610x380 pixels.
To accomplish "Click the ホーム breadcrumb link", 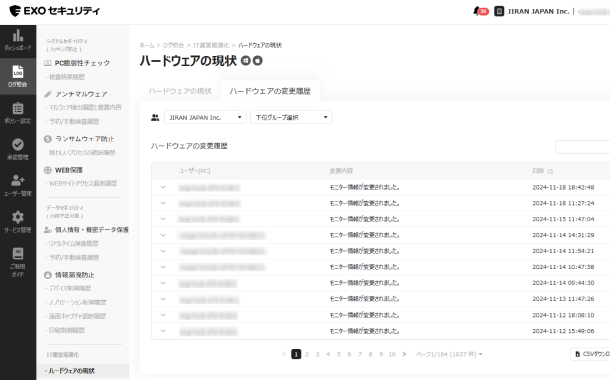I will [x=147, y=46].
